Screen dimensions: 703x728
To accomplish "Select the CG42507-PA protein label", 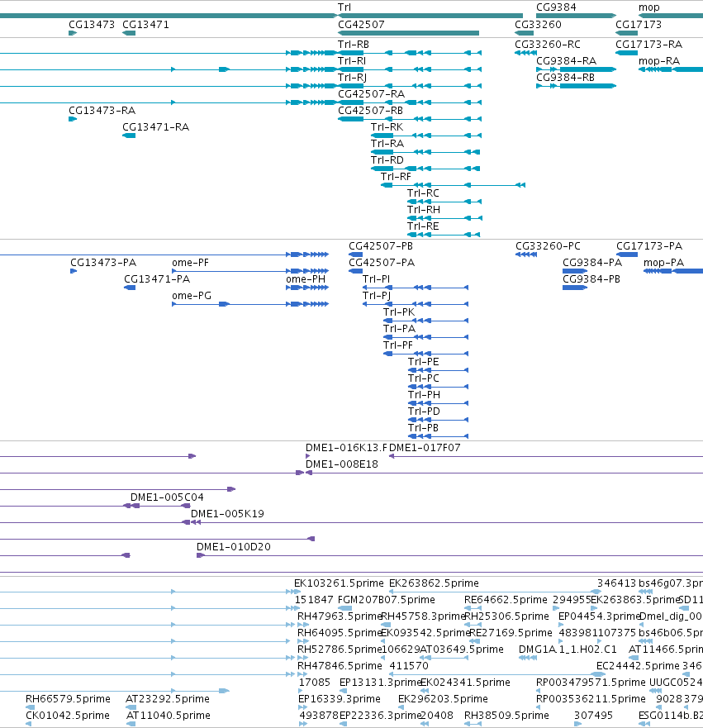I will [x=382, y=263].
